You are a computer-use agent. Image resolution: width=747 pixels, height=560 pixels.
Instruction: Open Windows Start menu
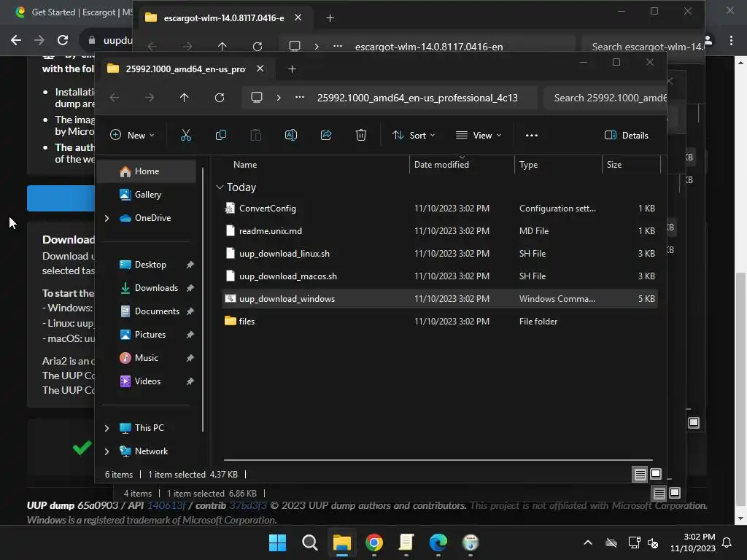(x=277, y=542)
